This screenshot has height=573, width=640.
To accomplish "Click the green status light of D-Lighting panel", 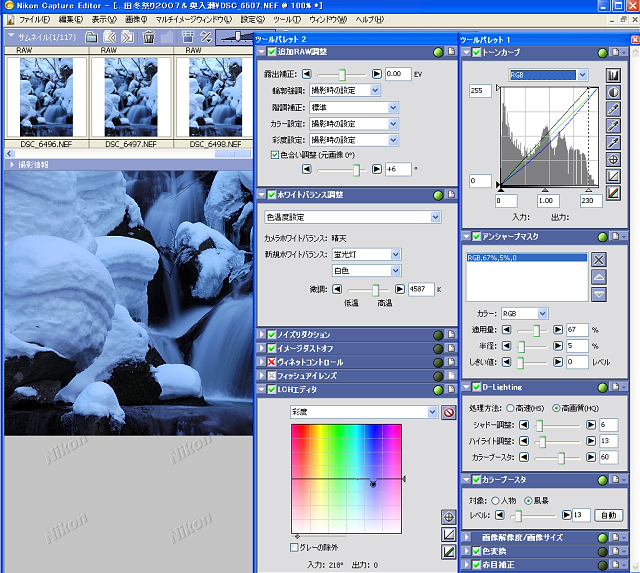I will pyautogui.click(x=602, y=388).
